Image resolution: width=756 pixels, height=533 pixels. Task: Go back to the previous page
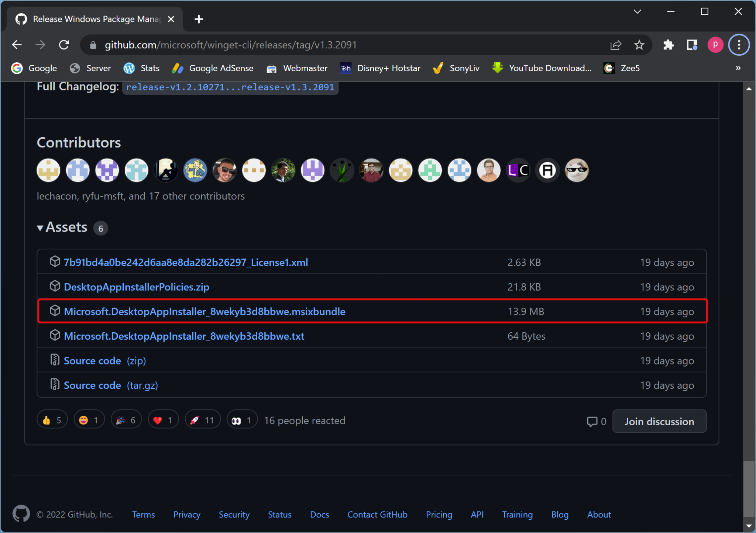pos(17,45)
